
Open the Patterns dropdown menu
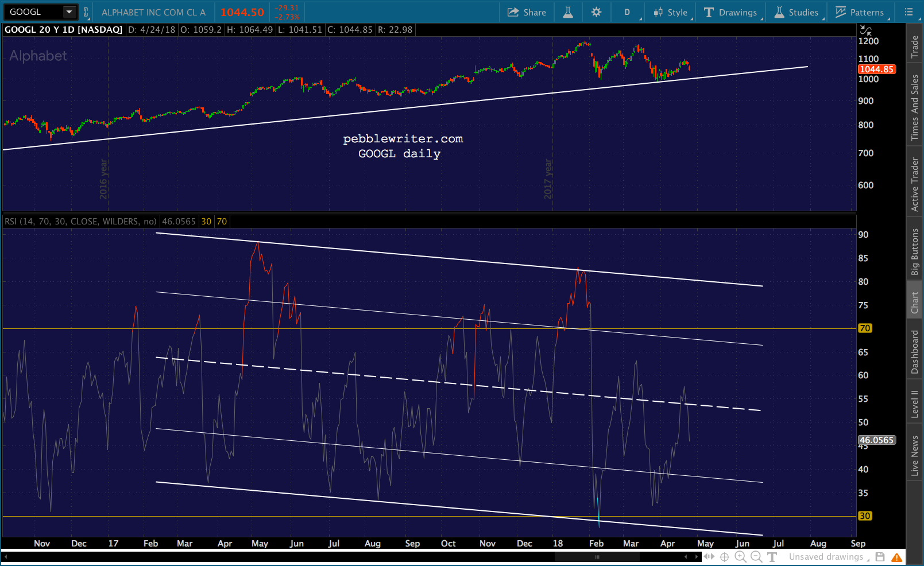tap(860, 12)
